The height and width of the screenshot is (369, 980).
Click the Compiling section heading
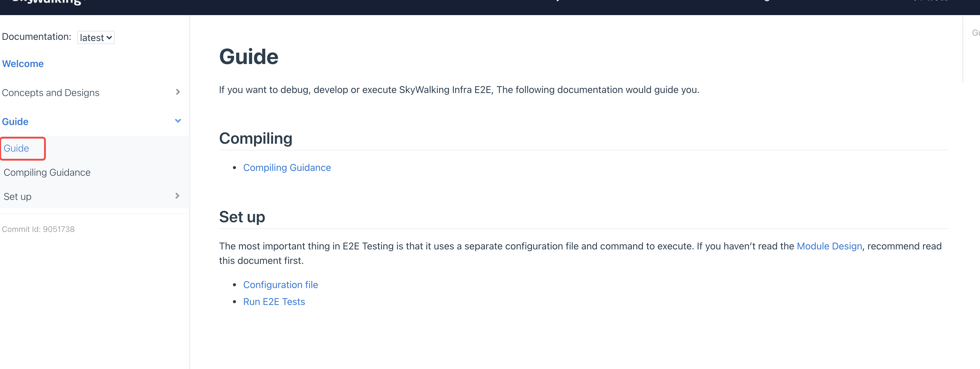coord(255,138)
